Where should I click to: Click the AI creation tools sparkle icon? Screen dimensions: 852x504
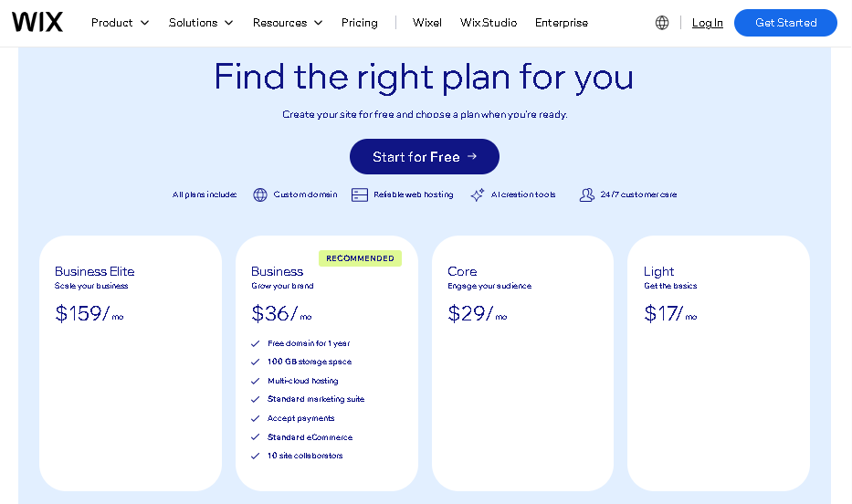pos(477,194)
